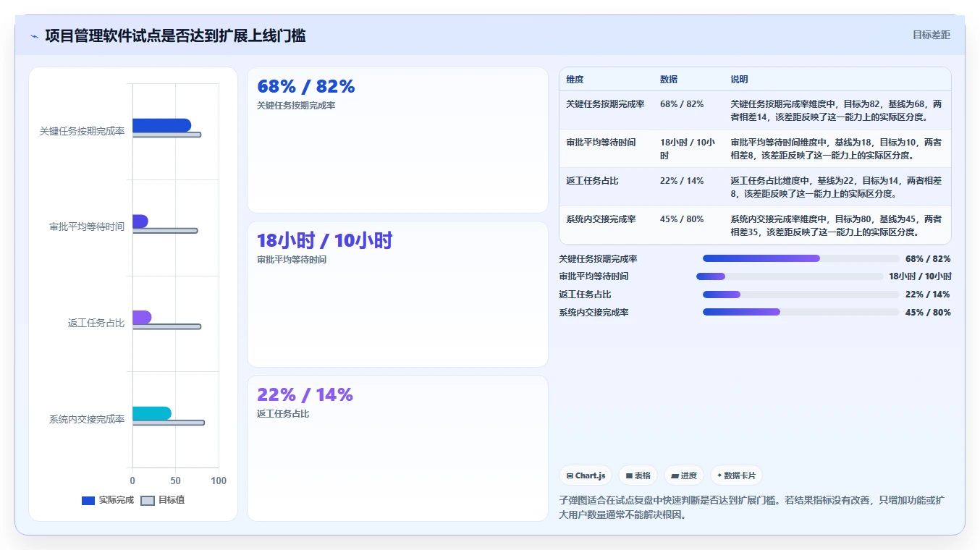Select the 进度 tag chip
Viewport: 980px width, 550px height.
click(684, 475)
